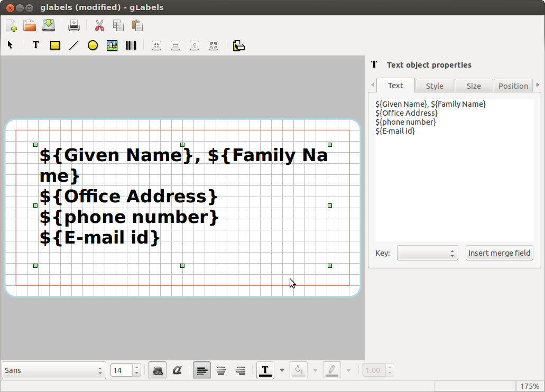Switch to the Style tab
The image size is (545, 392).
pyautogui.click(x=434, y=85)
